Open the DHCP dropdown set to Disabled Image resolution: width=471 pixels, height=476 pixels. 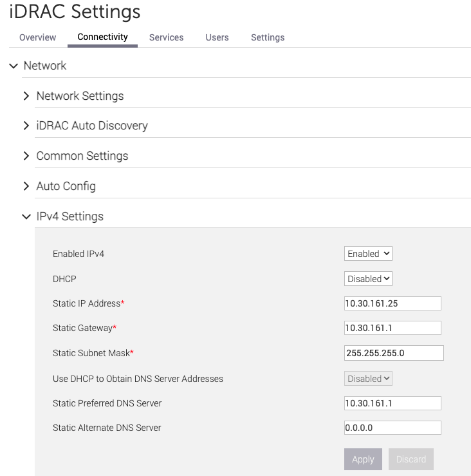coord(368,279)
